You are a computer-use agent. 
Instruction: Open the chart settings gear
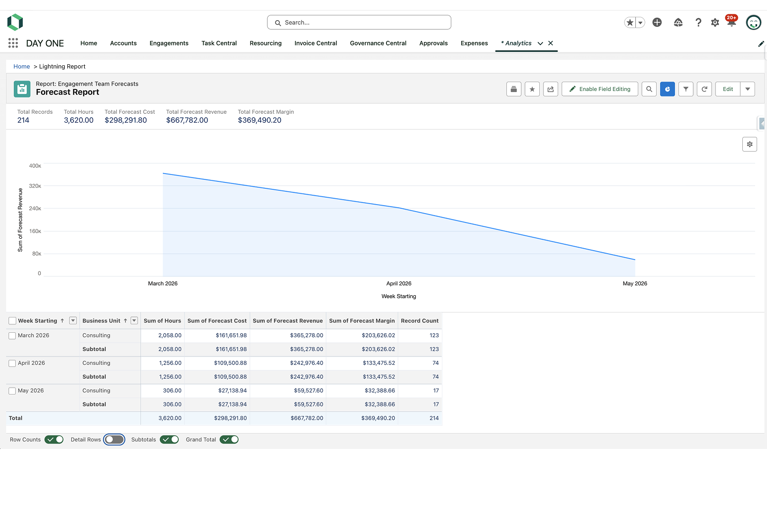[x=750, y=144]
